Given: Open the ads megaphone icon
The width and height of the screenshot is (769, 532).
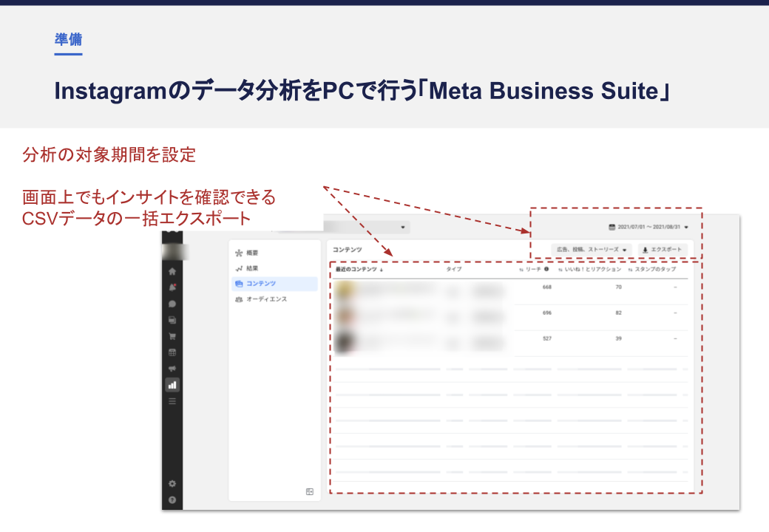Looking at the screenshot, I should [x=172, y=369].
